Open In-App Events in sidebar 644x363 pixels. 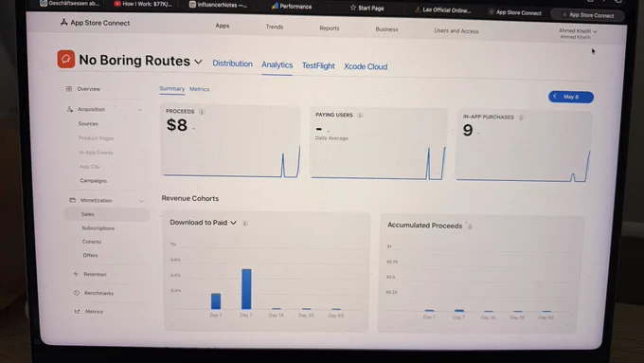click(x=96, y=153)
